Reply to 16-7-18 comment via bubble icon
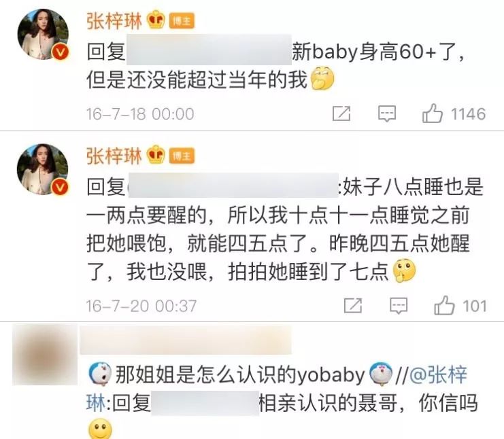 (x=387, y=113)
